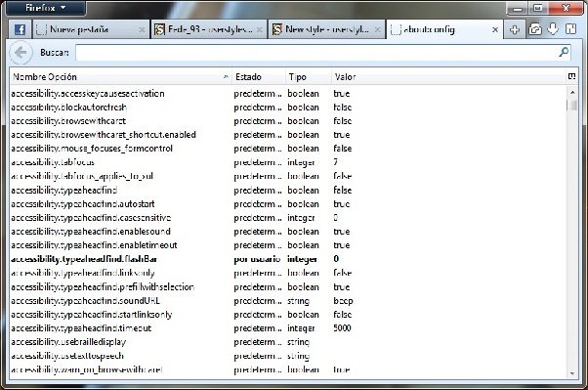
Task: Select accessibility.typeaheadfind.startlinksonly row
Action: tap(288, 314)
